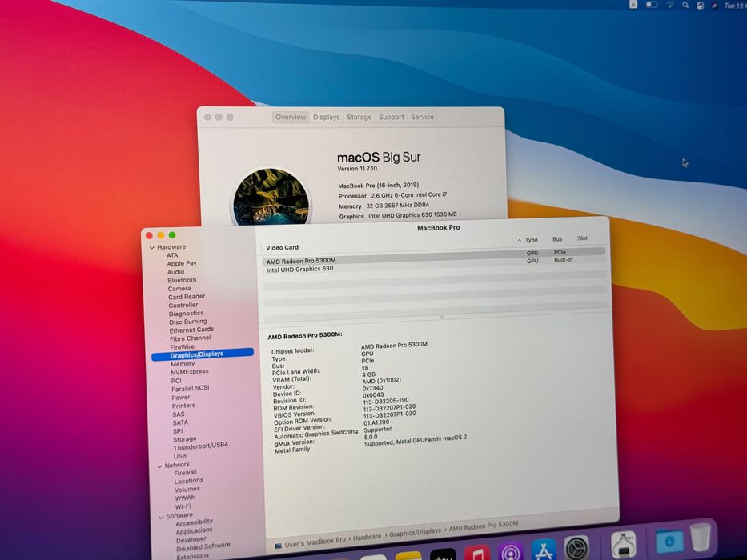Open the Downloads folder in the Dock
The height and width of the screenshot is (560, 747).
(669, 541)
